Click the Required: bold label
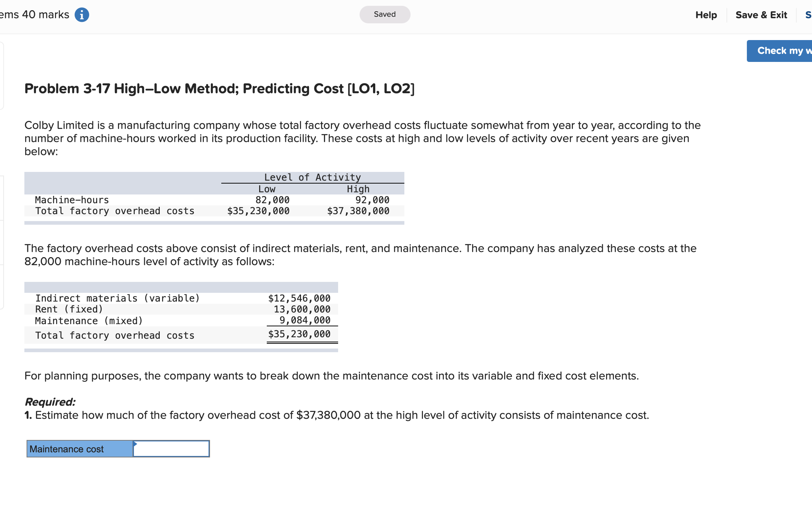 tap(50, 402)
